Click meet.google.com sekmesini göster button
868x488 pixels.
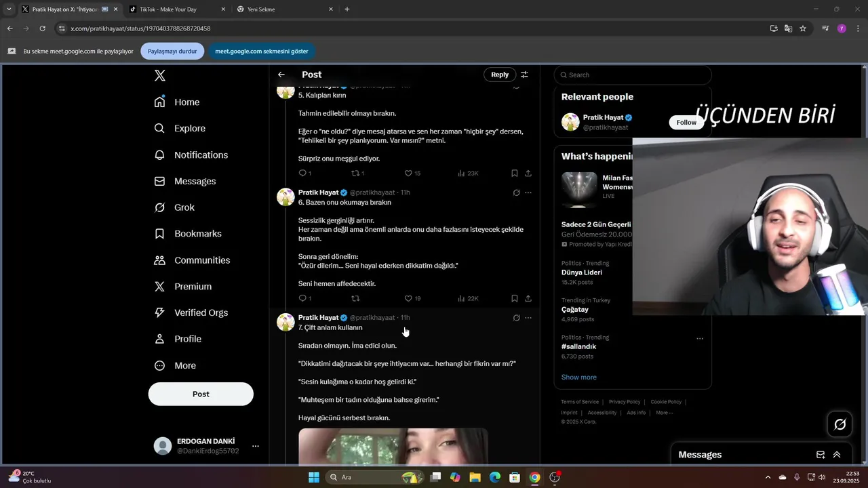pos(262,51)
